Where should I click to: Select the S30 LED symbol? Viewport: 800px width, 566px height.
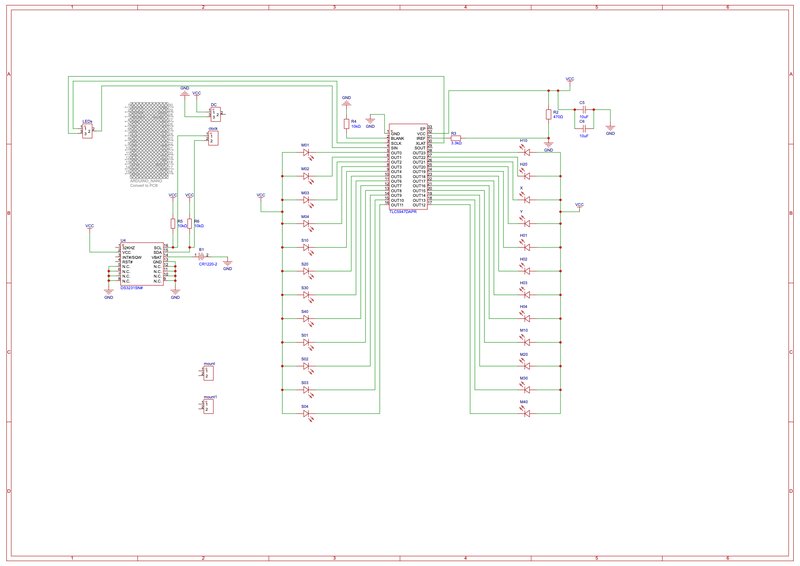pyautogui.click(x=307, y=295)
